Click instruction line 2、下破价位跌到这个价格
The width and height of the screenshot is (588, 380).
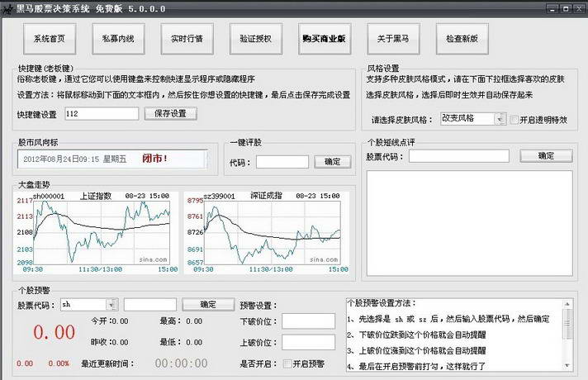point(416,335)
